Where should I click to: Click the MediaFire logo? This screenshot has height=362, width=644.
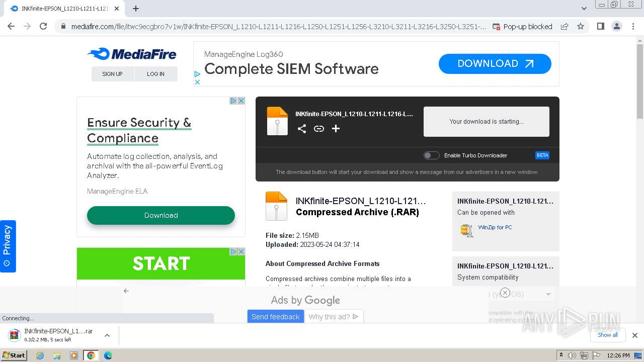(x=131, y=54)
